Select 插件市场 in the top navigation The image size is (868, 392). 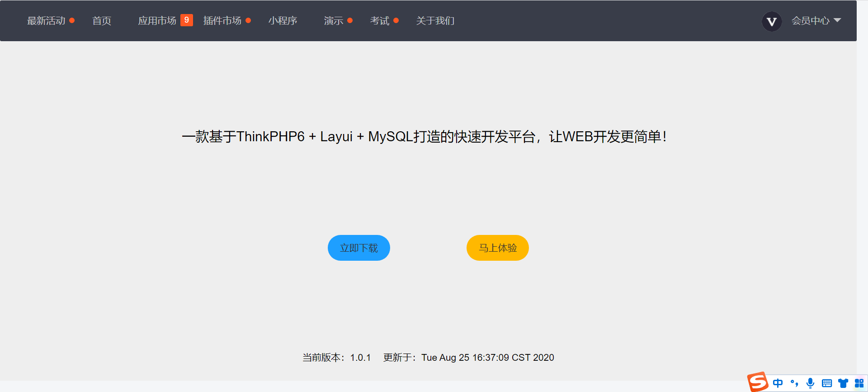click(222, 21)
